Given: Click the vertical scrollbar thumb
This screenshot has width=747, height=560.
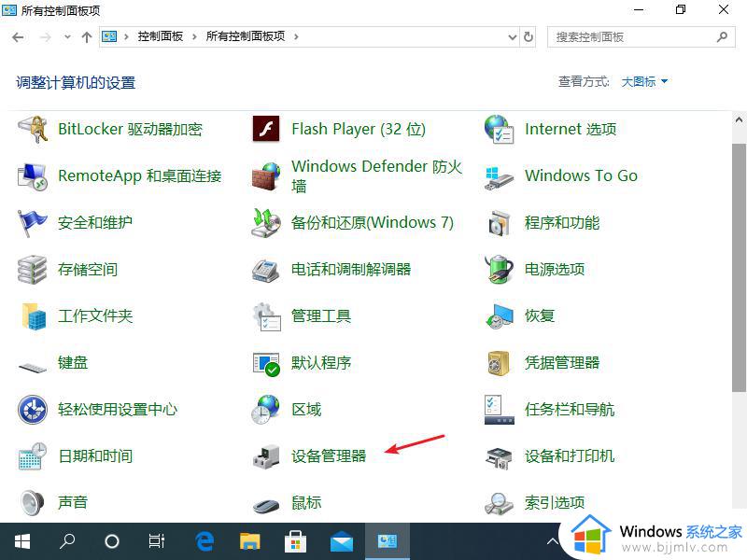Looking at the screenshot, I should (739, 268).
